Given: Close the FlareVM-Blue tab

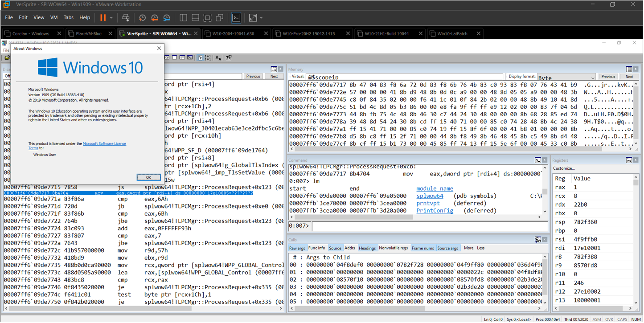Looking at the screenshot, I should 110,33.
